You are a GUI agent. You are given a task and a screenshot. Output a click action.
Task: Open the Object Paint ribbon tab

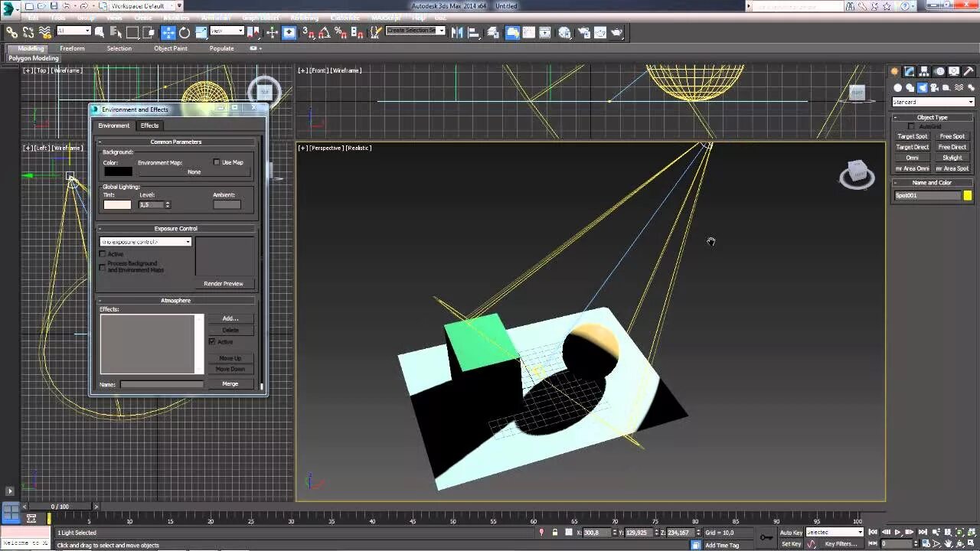tap(170, 48)
